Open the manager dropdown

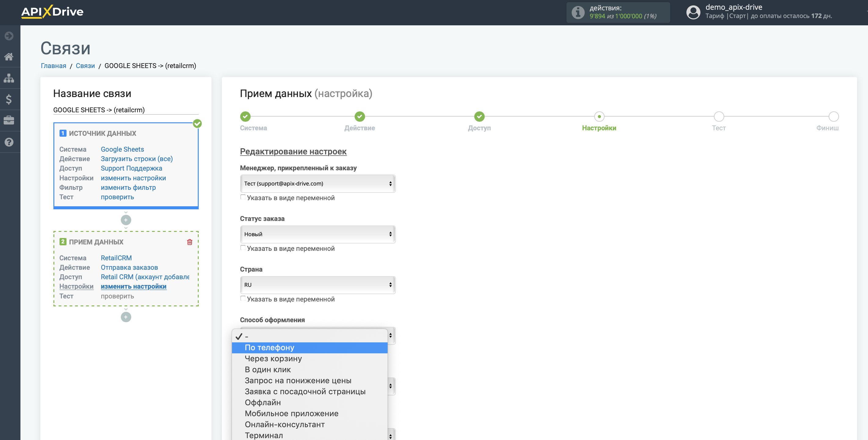coord(318,184)
